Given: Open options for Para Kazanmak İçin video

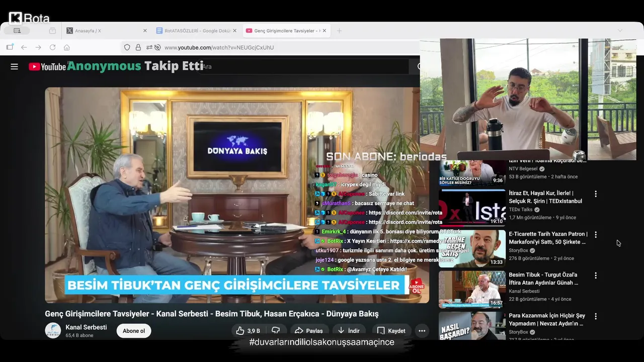Looking at the screenshot, I should coord(596,317).
